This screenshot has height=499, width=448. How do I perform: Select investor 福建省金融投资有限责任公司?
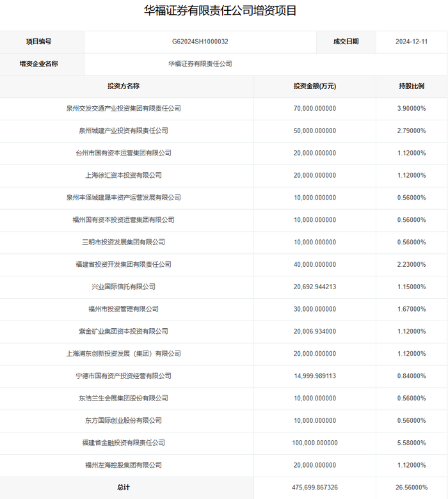(124, 443)
